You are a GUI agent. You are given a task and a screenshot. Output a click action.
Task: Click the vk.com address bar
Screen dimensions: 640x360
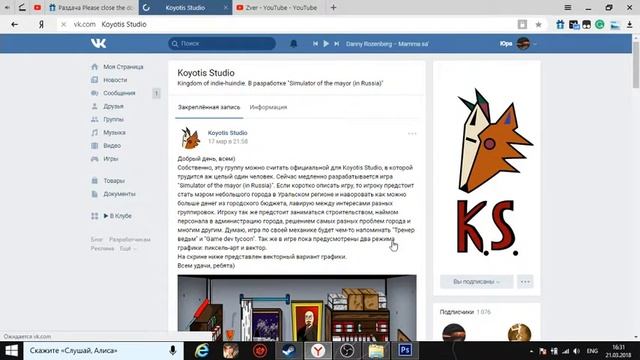(x=286, y=24)
